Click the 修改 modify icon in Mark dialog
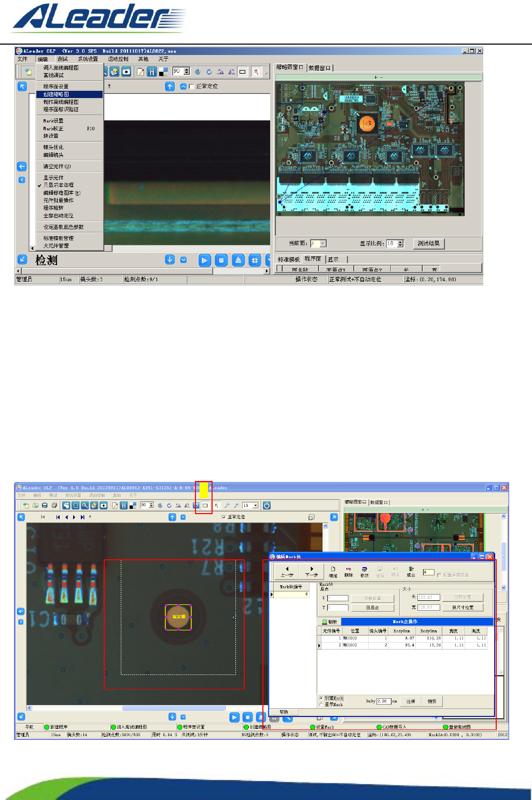This screenshot has height=800, width=532. click(364, 572)
